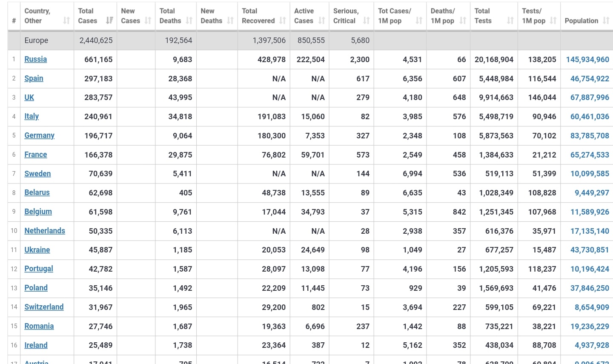Click Ireland population 4,937,928 link

(592, 345)
